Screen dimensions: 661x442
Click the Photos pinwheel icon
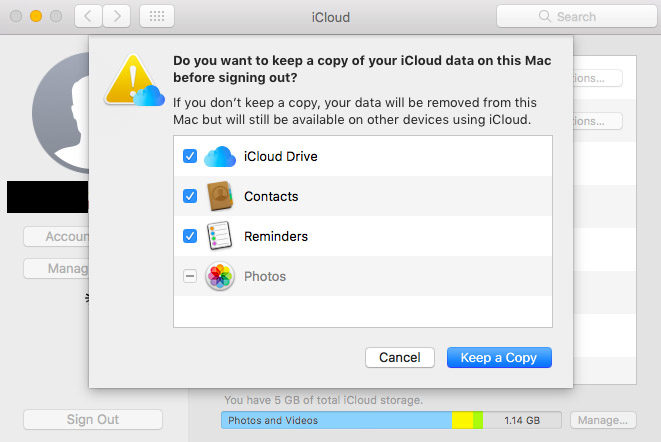pos(220,277)
